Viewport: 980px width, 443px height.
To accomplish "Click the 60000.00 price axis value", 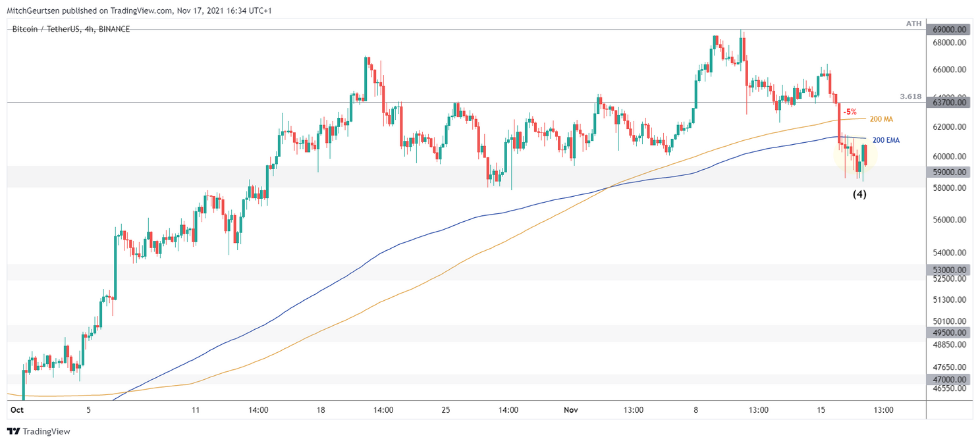I will (x=949, y=157).
